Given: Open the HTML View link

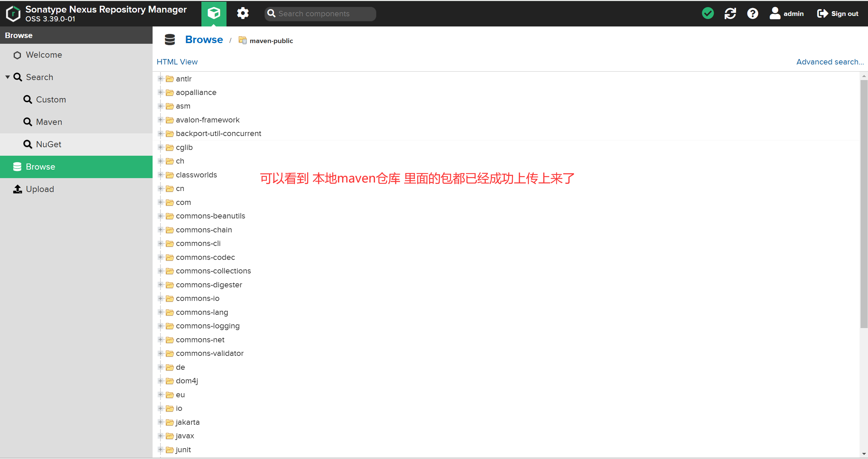Looking at the screenshot, I should (177, 62).
